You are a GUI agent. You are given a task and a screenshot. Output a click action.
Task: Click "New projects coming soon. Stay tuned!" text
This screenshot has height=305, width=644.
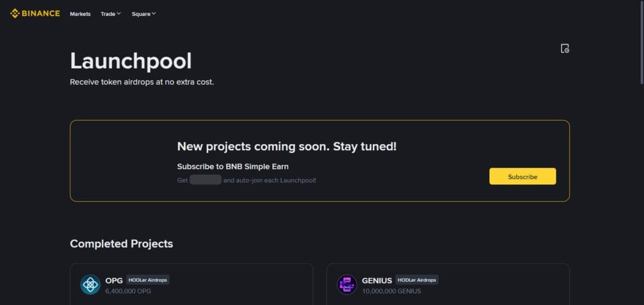[x=287, y=147]
